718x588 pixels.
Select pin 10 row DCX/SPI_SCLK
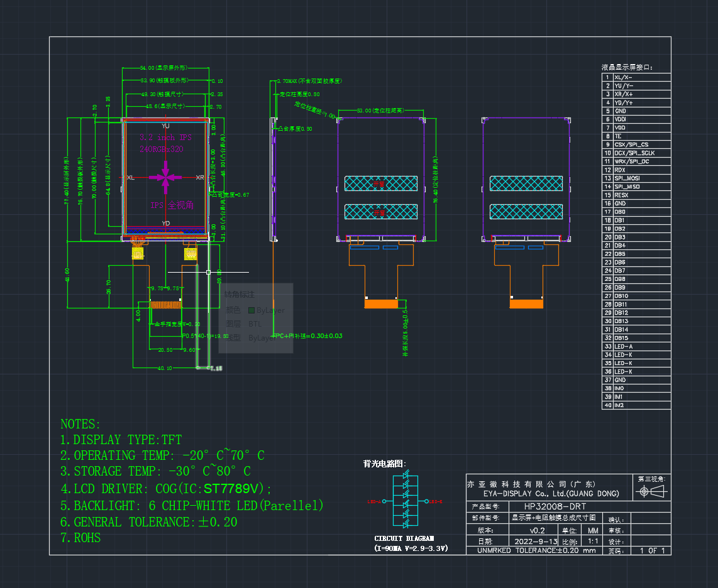[636, 153]
